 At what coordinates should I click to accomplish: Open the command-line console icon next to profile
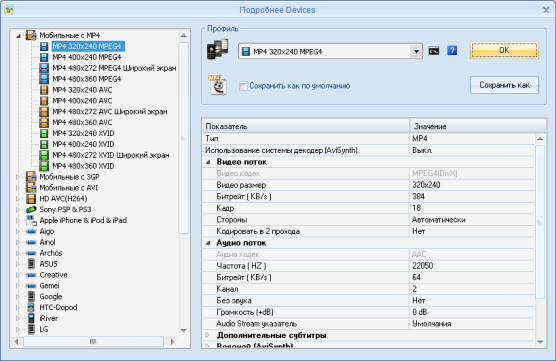(434, 51)
